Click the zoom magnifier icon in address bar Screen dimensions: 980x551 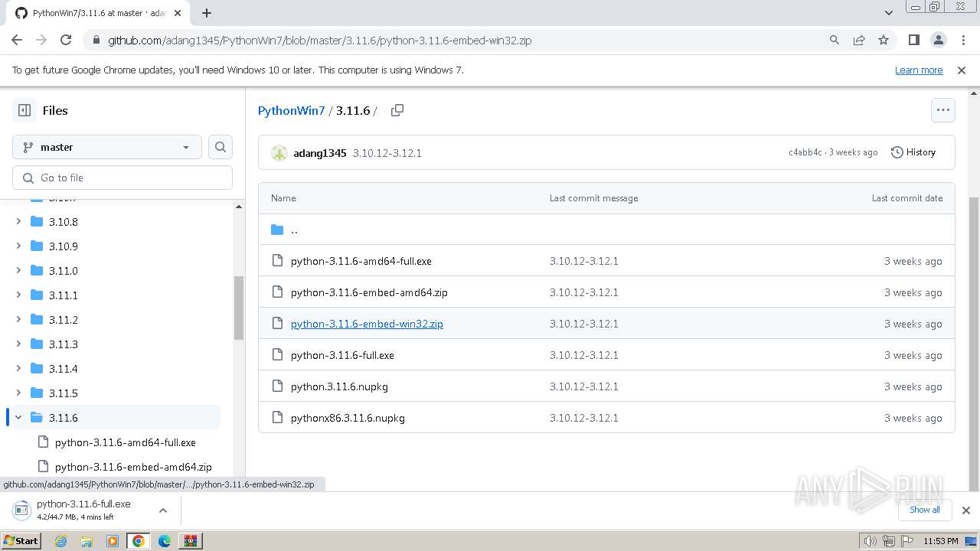coord(835,40)
